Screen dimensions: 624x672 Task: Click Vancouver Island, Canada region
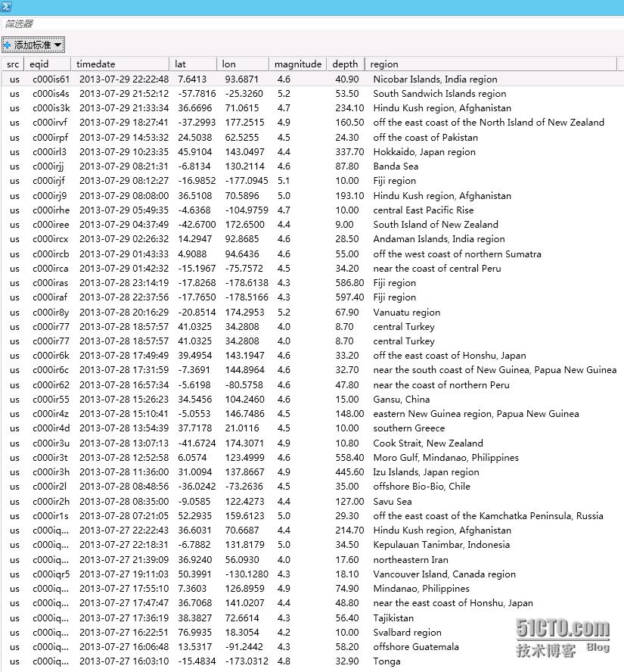coord(444,574)
